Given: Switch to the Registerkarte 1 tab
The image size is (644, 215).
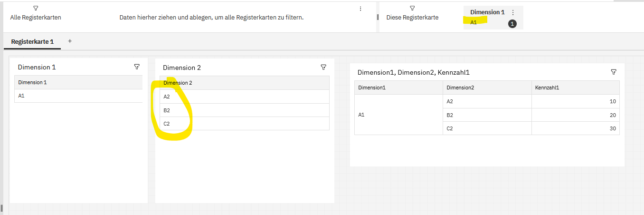Looking at the screenshot, I should 32,42.
